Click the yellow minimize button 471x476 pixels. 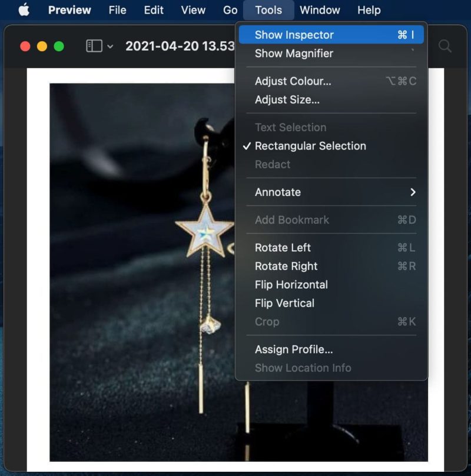[x=42, y=46]
